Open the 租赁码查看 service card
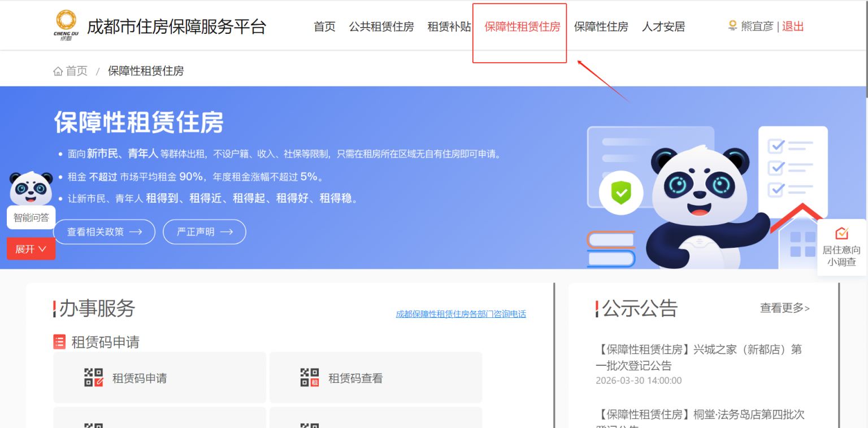This screenshot has width=868, height=428. coord(376,377)
